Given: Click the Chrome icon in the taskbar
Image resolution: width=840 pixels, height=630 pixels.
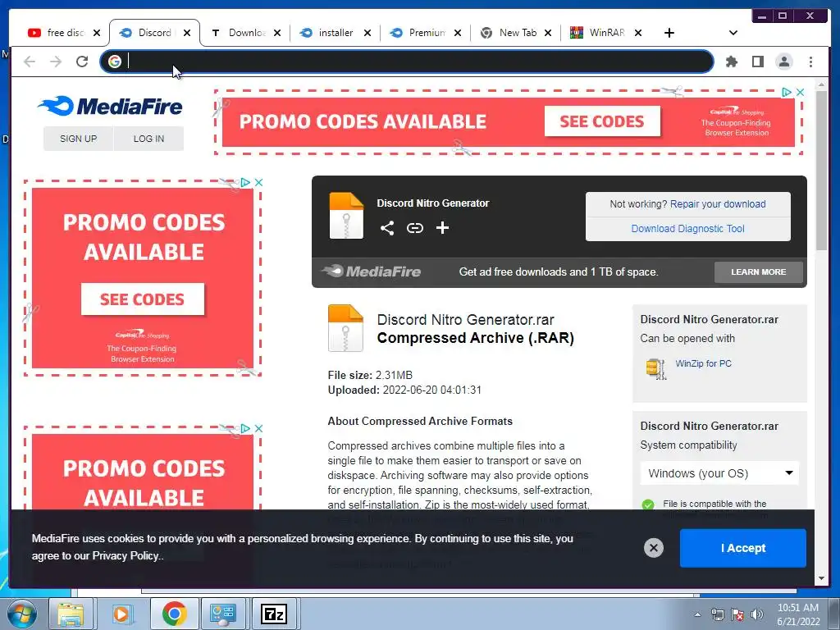Looking at the screenshot, I should pyautogui.click(x=174, y=614).
